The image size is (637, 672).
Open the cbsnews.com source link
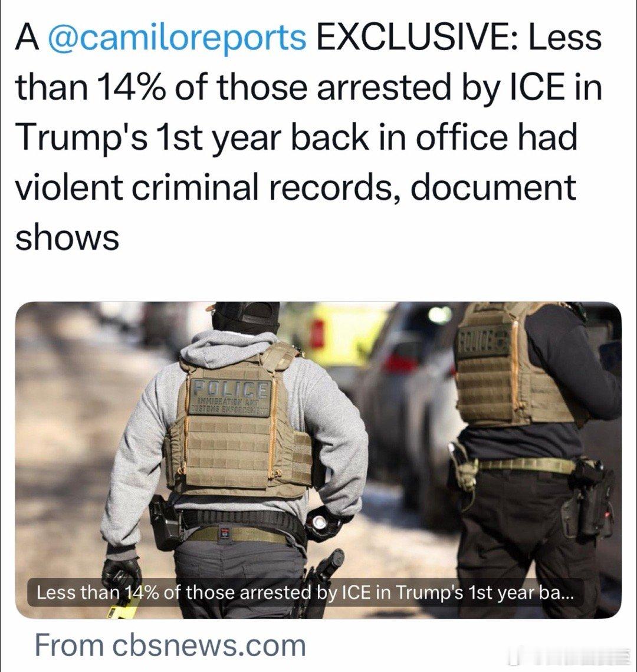pyautogui.click(x=170, y=645)
